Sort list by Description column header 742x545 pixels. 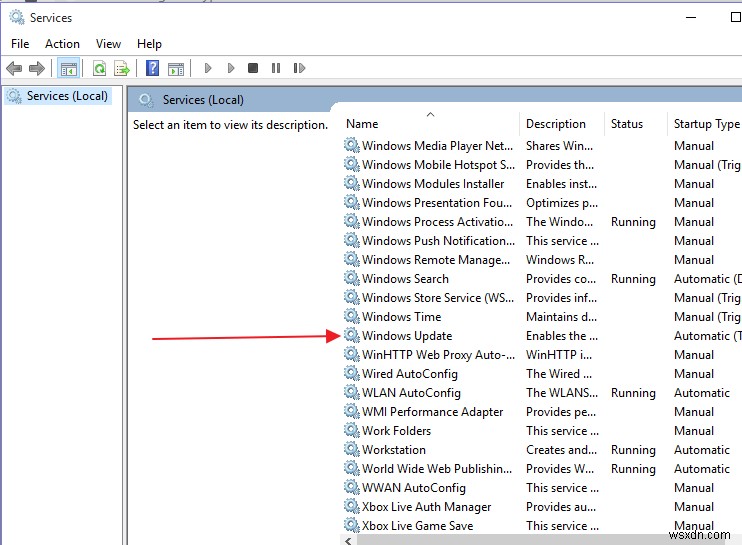tap(556, 124)
